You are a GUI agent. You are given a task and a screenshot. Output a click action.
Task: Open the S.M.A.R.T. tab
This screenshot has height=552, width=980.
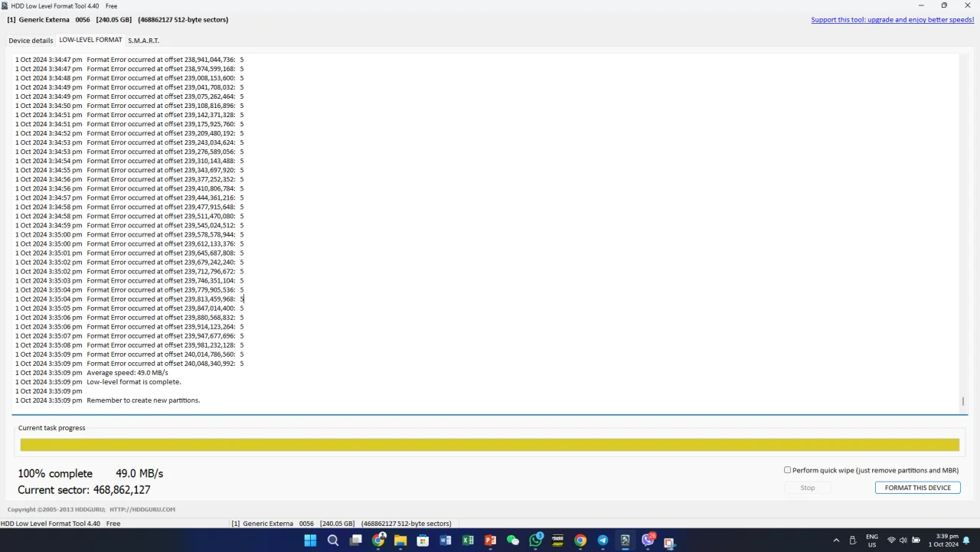[x=144, y=41]
